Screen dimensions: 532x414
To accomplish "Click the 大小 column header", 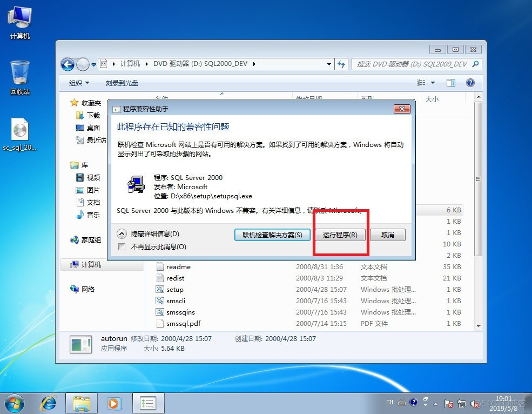I will 432,99.
